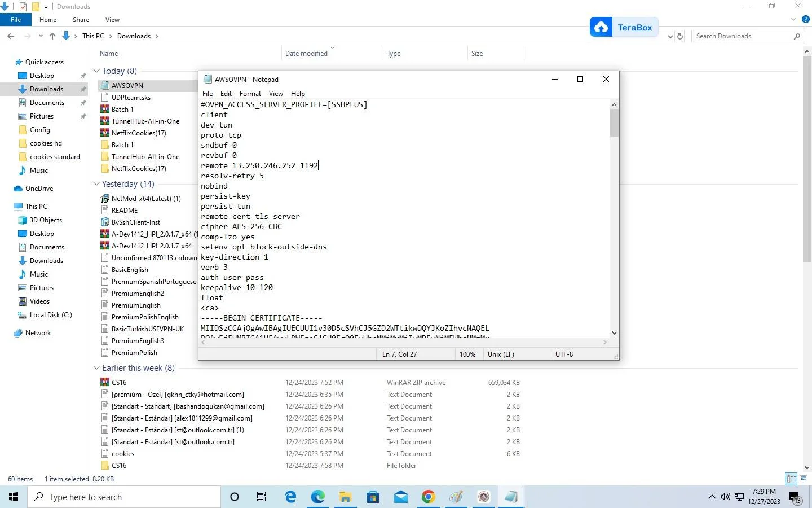
Task: Click the Explorer file list scroll-down arrow
Action: coord(807,467)
